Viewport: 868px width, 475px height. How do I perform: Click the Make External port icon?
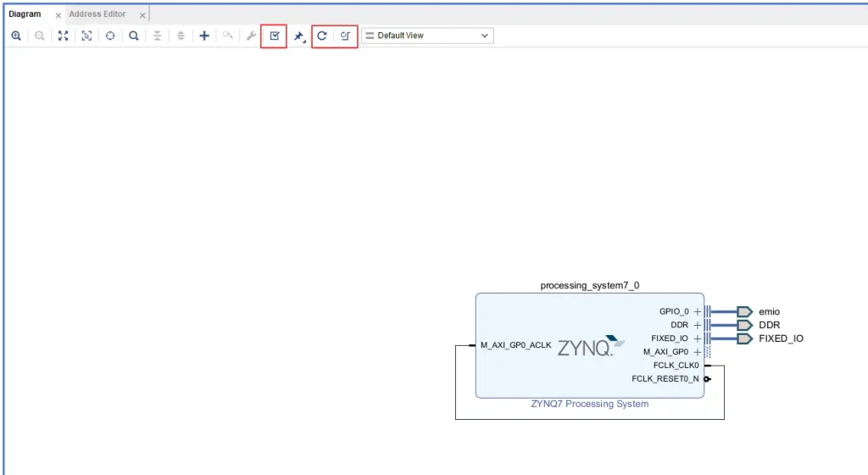pos(227,36)
